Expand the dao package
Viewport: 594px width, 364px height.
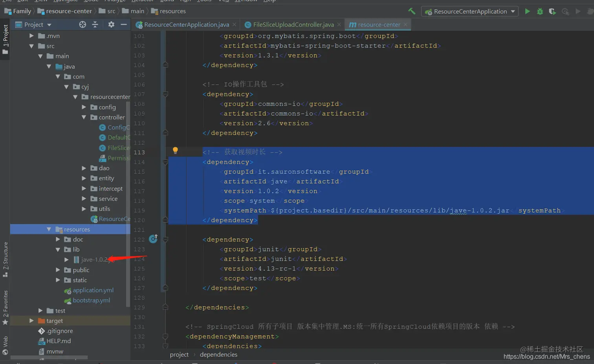point(84,168)
